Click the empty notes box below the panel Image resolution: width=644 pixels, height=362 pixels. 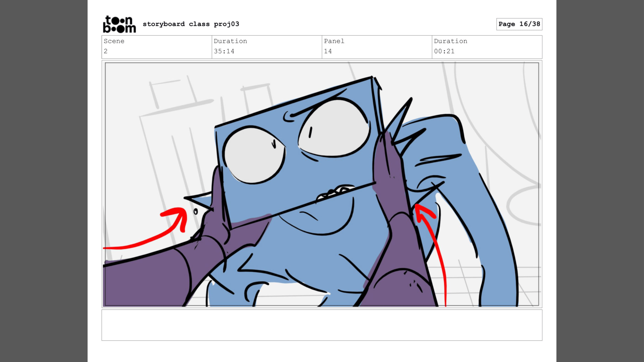tap(322, 325)
